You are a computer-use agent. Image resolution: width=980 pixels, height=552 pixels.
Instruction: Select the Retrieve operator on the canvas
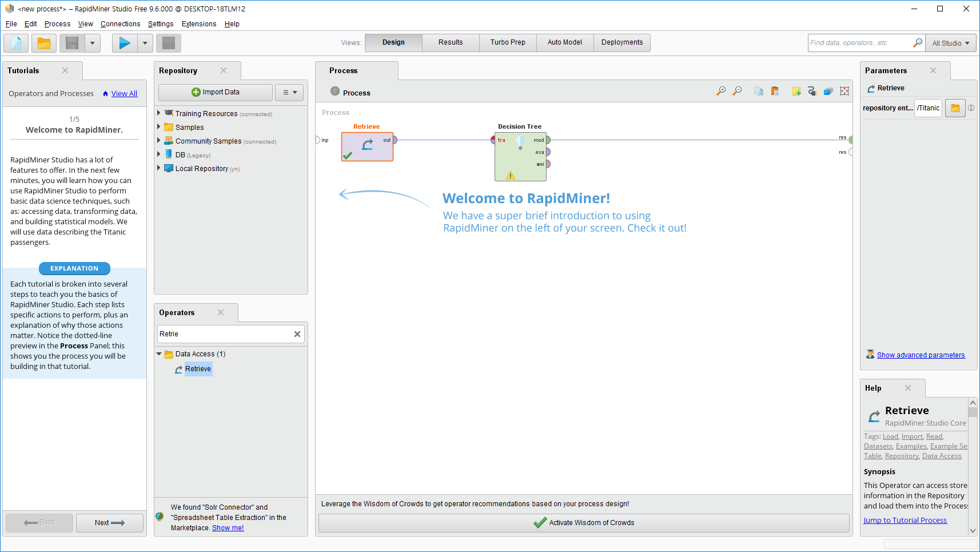[x=367, y=146]
